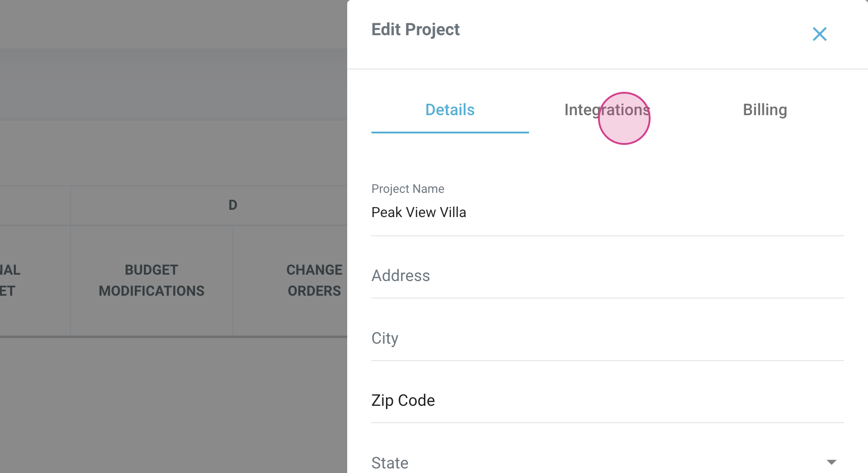Open the Integrations tab
The height and width of the screenshot is (473, 868).
click(x=607, y=110)
